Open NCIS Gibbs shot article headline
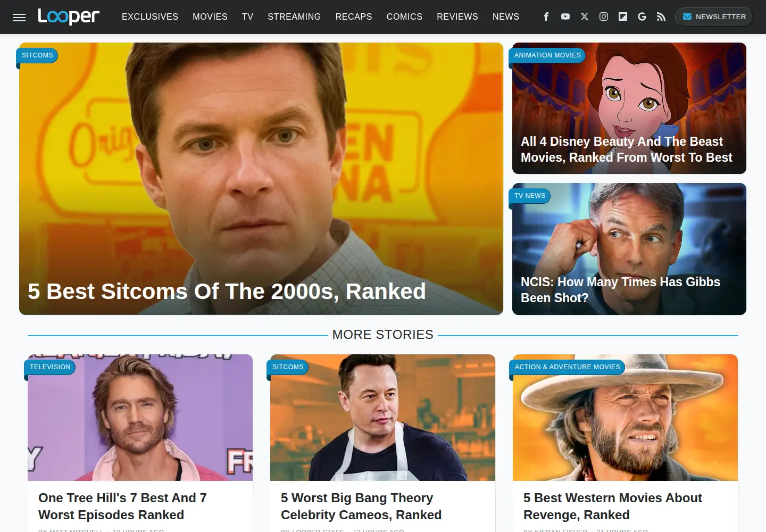Image resolution: width=766 pixels, height=532 pixels. tap(620, 290)
